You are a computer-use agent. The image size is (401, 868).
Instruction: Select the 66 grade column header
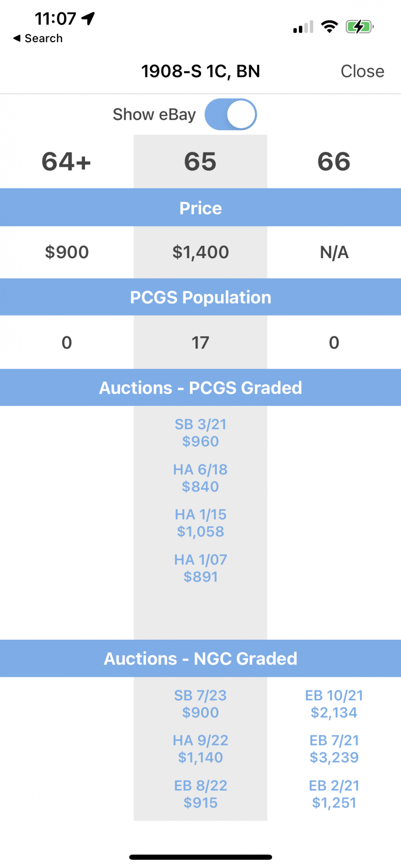click(x=334, y=161)
